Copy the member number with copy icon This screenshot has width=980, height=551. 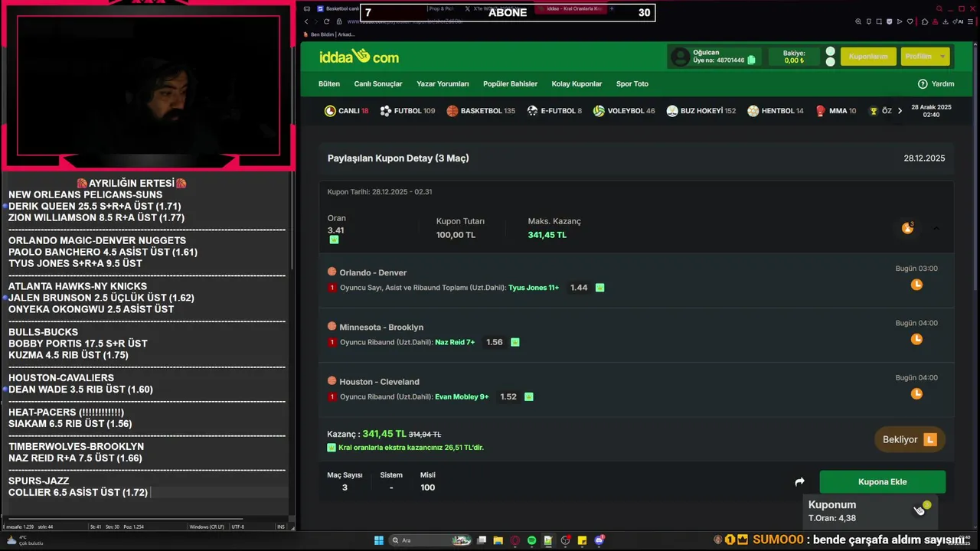(751, 60)
